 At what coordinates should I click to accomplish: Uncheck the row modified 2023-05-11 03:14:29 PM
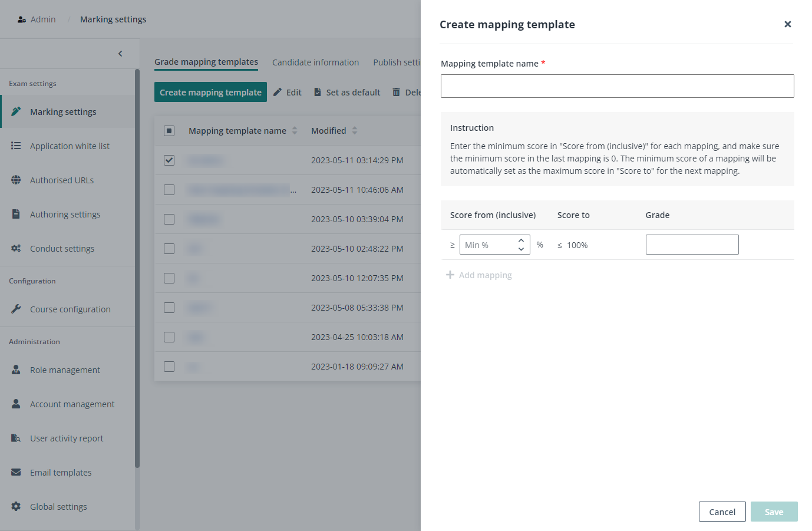point(169,160)
